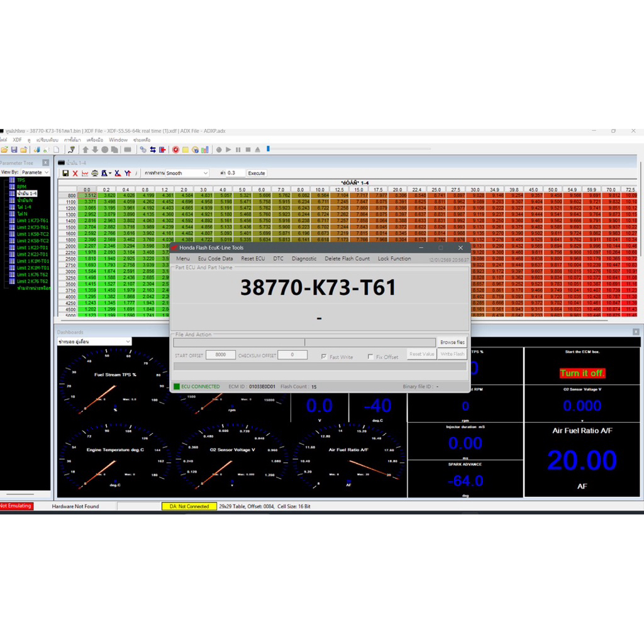This screenshot has width=644, height=644.
Task: Open the Window menu
Action: (x=118, y=140)
